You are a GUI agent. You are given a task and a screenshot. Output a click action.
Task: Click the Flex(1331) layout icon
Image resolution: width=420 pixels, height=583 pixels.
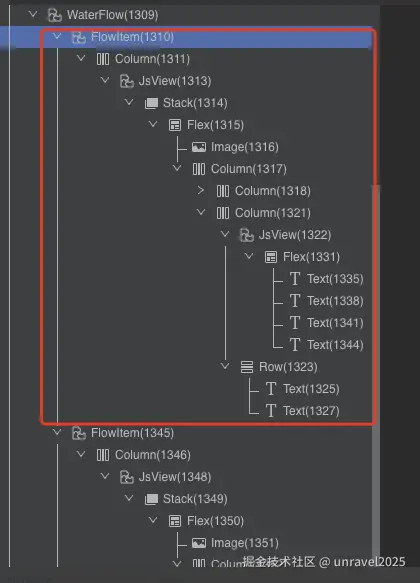pyautogui.click(x=271, y=257)
